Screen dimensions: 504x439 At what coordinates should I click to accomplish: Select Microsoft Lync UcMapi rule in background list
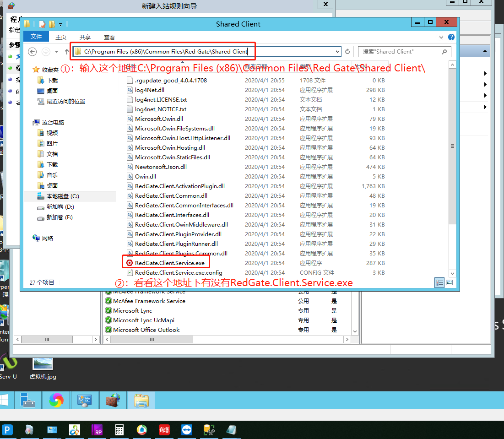click(144, 320)
